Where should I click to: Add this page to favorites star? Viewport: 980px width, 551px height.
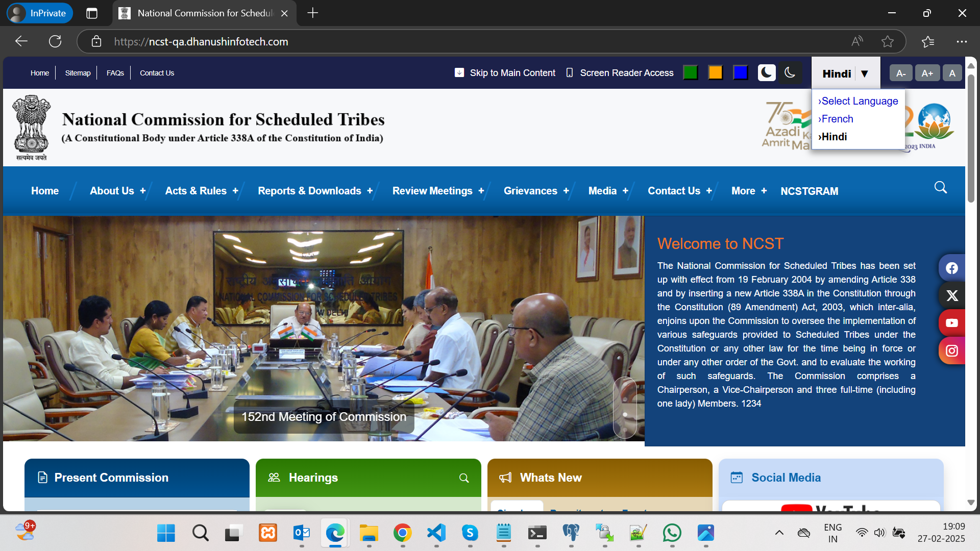[x=888, y=41]
